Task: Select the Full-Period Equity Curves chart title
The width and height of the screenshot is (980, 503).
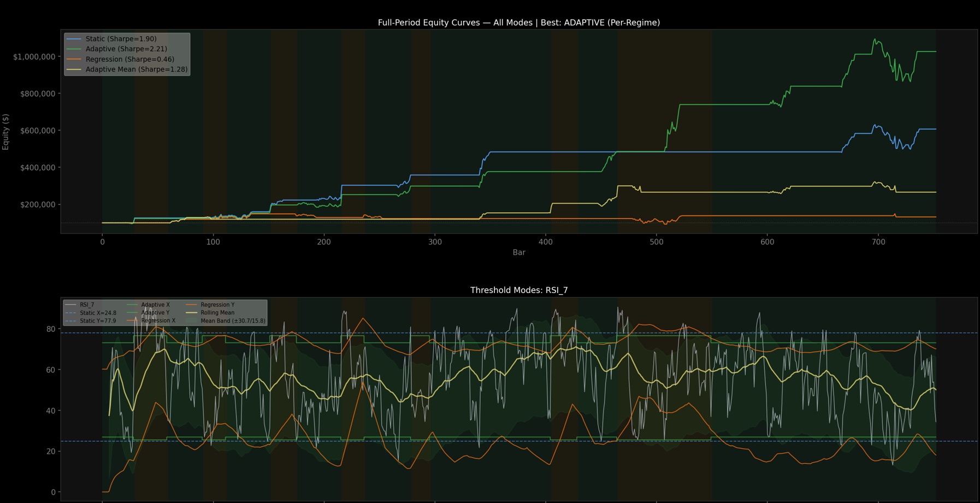Action: [x=518, y=22]
